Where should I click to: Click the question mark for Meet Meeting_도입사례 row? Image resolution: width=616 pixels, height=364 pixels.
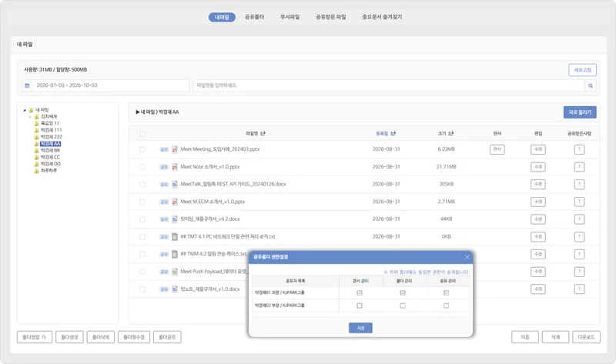tap(579, 149)
